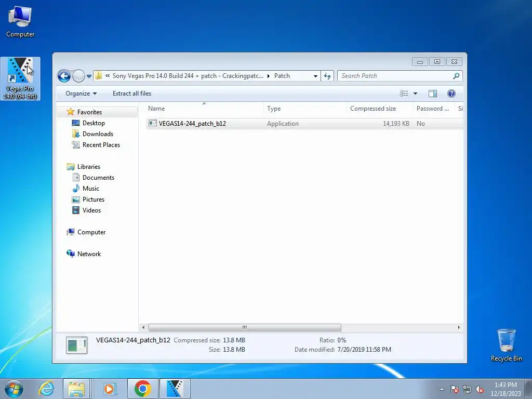Sort by Compressed size column
Screen dimensions: 532x399
point(380,109)
